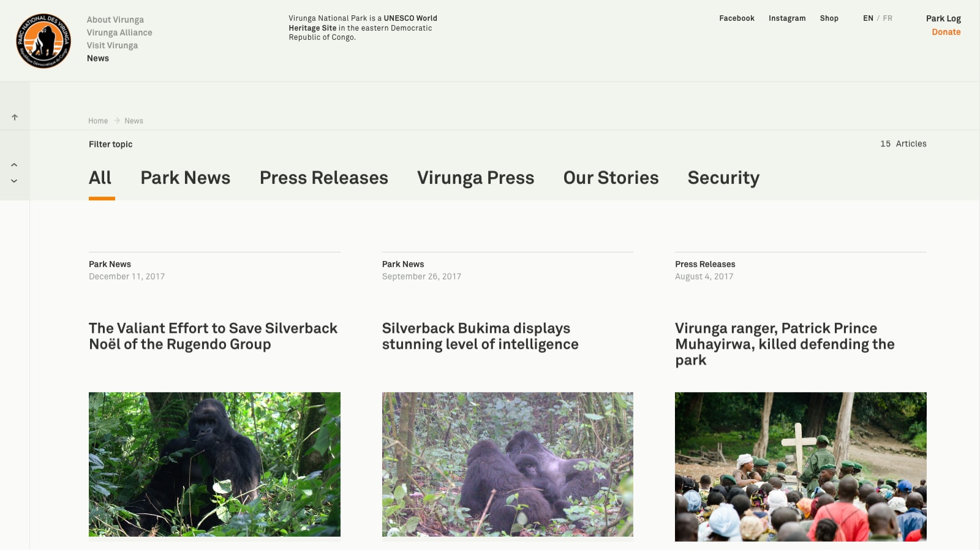The height and width of the screenshot is (552, 980).
Task: Click the breadcrumb arrow between Home and News
Action: click(116, 121)
